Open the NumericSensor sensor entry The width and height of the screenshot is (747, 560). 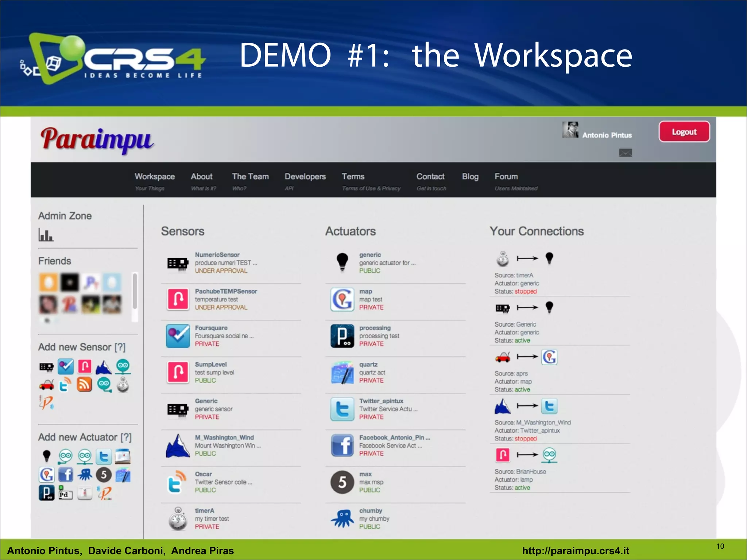[231, 263]
